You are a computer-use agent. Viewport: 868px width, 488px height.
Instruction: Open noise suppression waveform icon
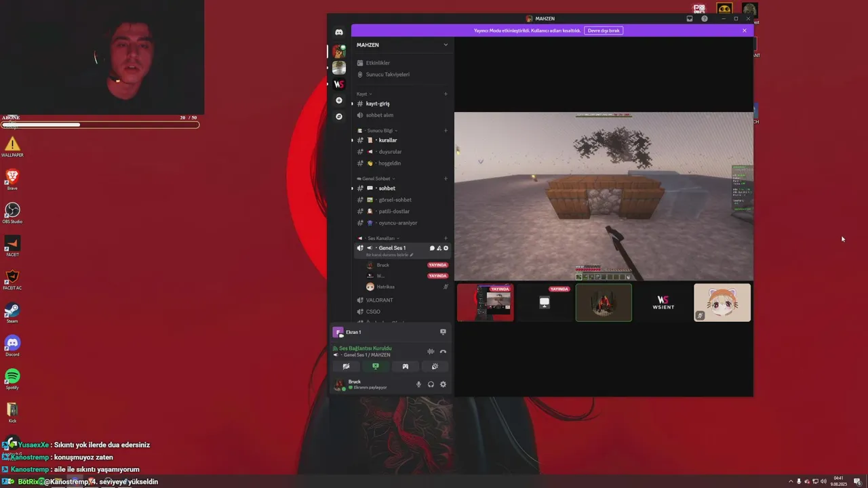[431, 351]
